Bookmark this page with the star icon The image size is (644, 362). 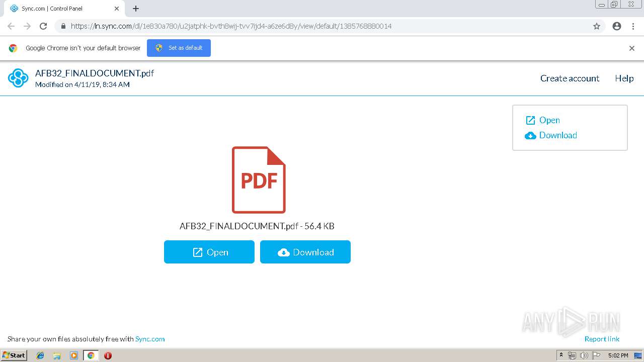pos(597,26)
